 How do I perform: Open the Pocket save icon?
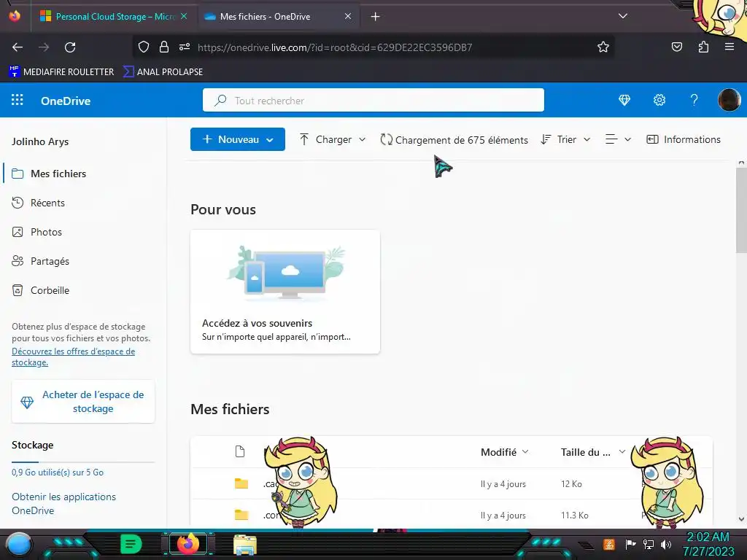tap(676, 47)
